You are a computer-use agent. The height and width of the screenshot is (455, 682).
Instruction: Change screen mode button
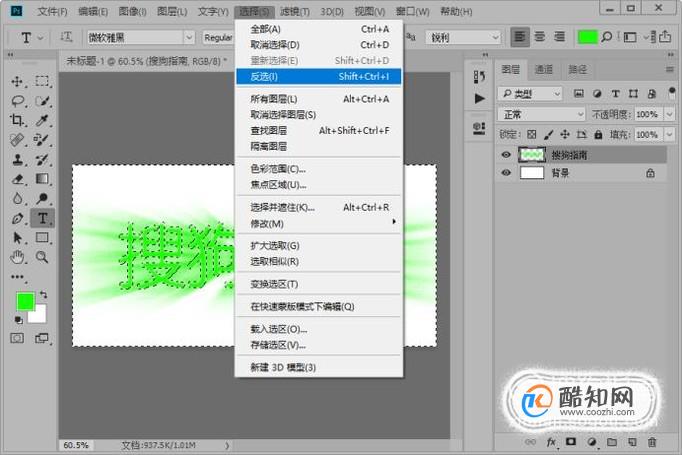click(42, 338)
